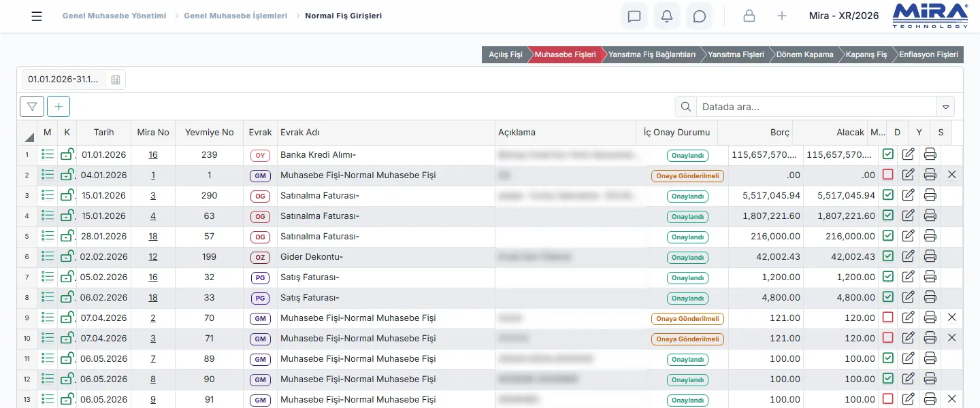Print the Banka Kredi Alımı voucher
Viewport: 980px width, 408px height.
(x=930, y=154)
